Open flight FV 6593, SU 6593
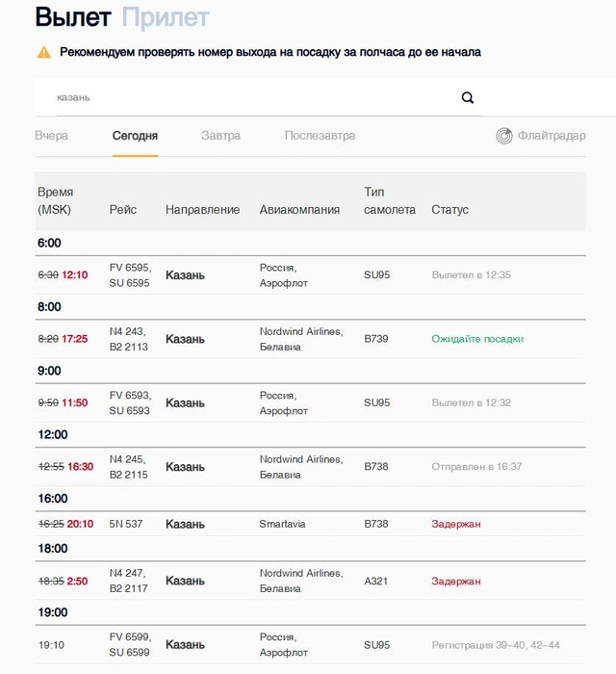Image resolution: width=616 pixels, height=674 pixels. [130, 402]
